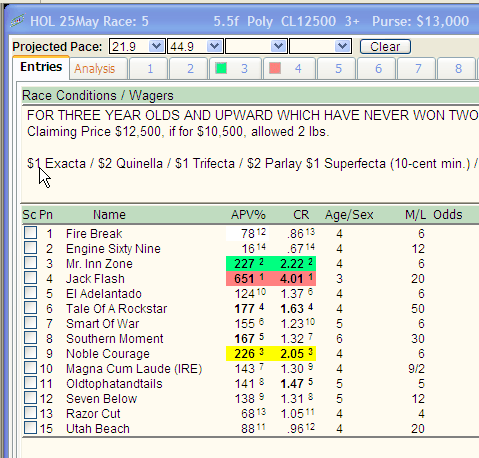Tick the checkbox for Fire Break
This screenshot has height=458, width=479.
point(30,233)
